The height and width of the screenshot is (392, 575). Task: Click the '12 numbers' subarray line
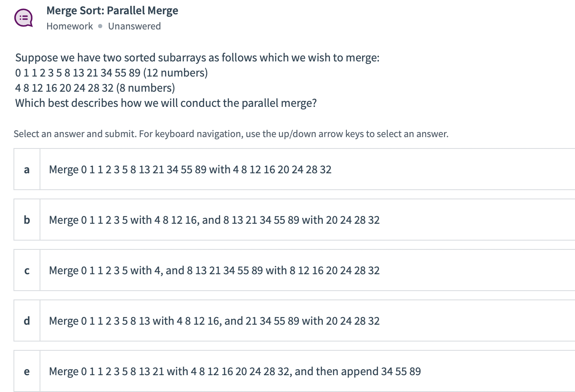pos(112,72)
